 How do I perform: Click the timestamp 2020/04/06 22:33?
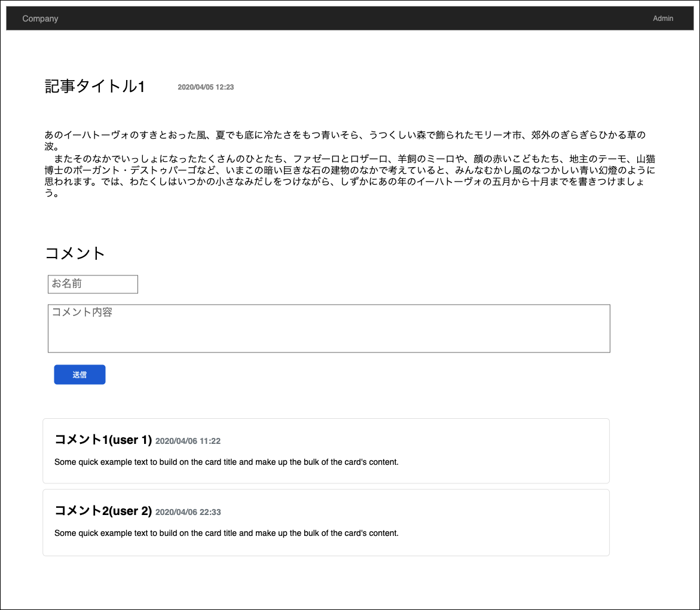tap(188, 512)
